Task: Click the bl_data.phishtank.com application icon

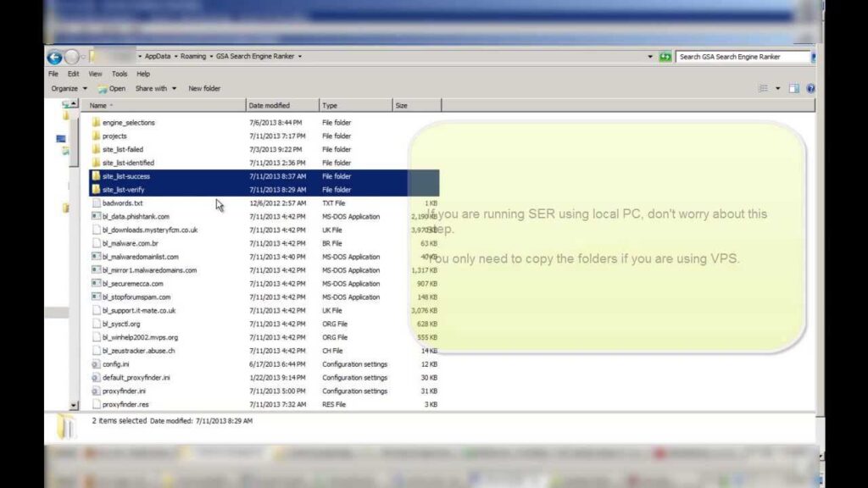Action: (96, 216)
